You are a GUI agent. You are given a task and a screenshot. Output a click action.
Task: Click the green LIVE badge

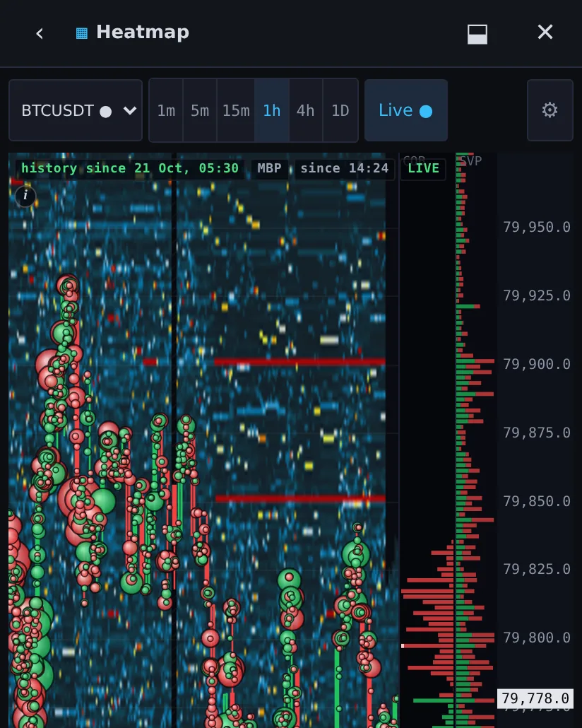tap(423, 168)
